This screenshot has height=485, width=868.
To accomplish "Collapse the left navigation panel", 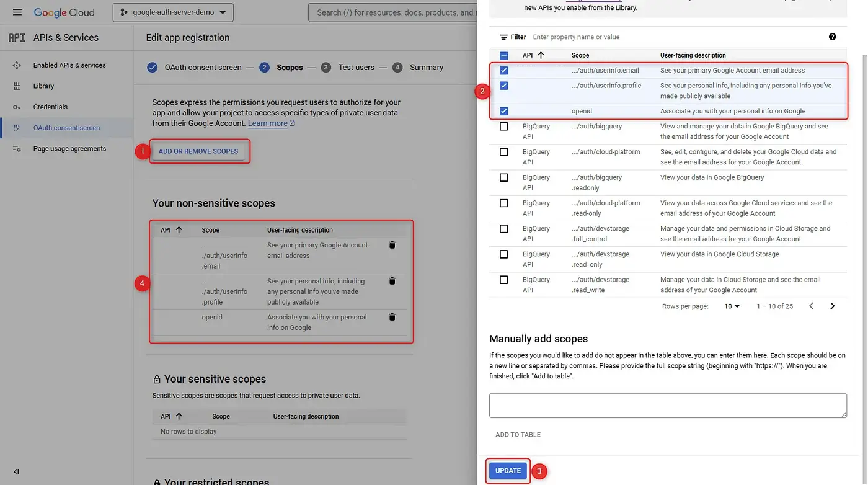I will click(x=17, y=472).
